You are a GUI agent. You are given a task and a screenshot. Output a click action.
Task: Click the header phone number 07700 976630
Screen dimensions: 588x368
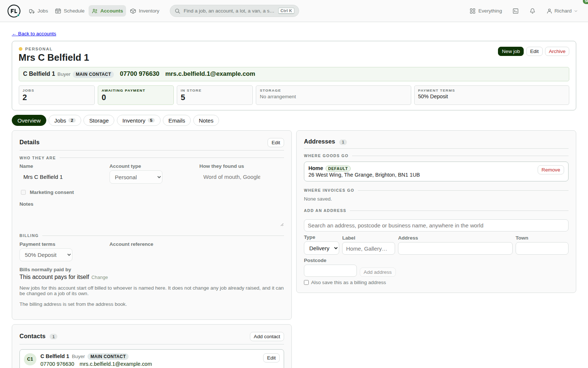tap(140, 74)
